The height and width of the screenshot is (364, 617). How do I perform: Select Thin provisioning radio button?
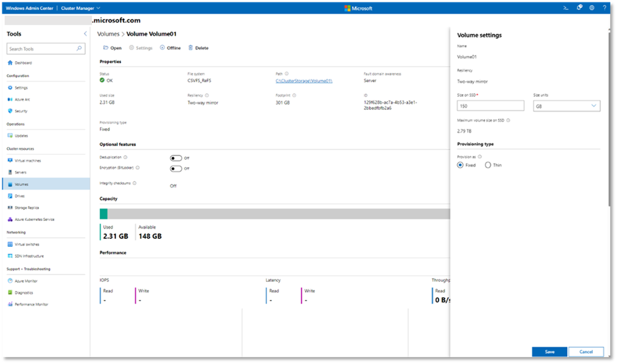(x=488, y=165)
